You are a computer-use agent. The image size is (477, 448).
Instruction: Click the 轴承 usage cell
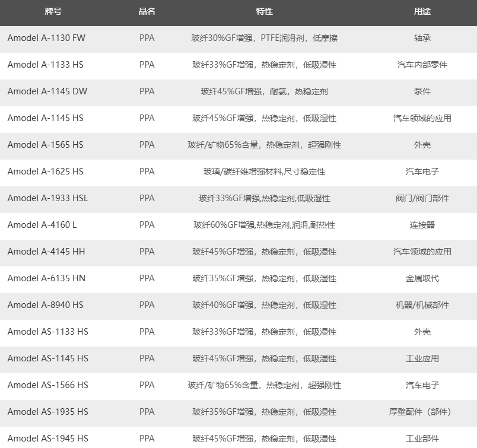tap(422, 38)
